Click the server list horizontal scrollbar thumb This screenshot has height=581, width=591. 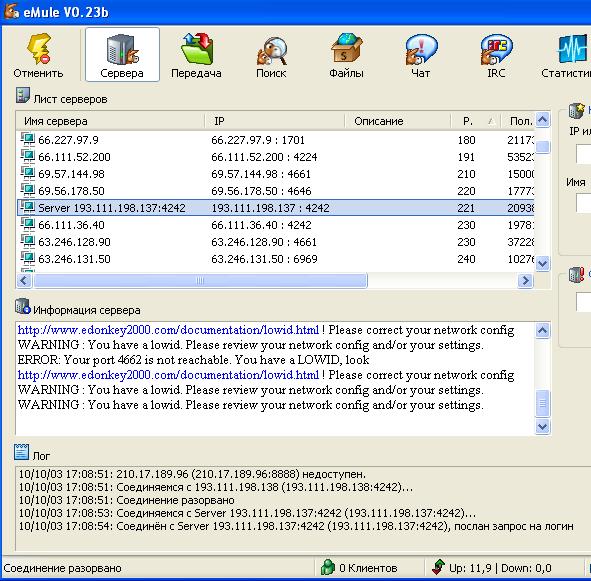tap(200, 281)
